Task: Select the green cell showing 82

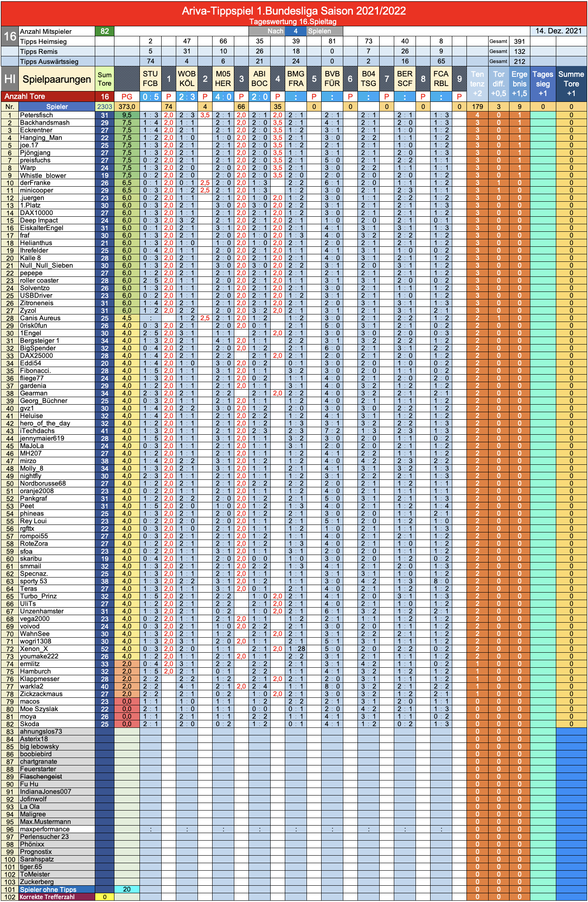Action: (104, 31)
